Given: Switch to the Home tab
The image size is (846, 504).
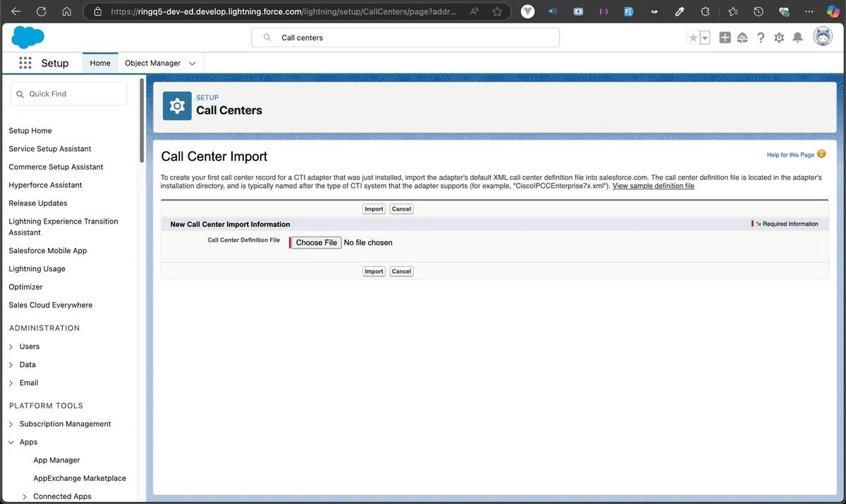Looking at the screenshot, I should click(x=100, y=63).
